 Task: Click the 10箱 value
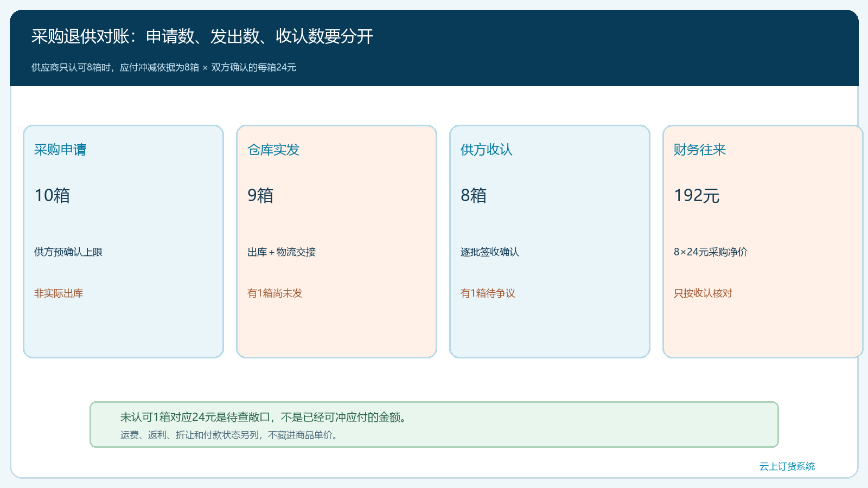(52, 195)
